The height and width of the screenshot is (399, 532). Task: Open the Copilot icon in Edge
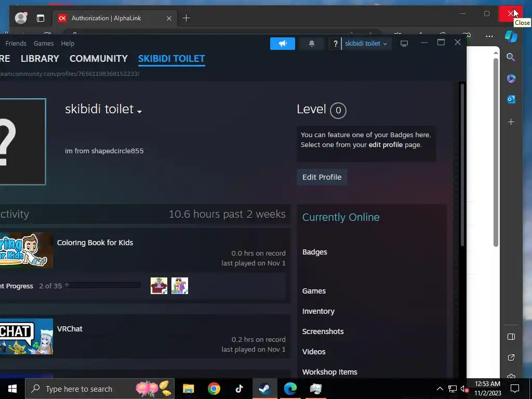(511, 36)
